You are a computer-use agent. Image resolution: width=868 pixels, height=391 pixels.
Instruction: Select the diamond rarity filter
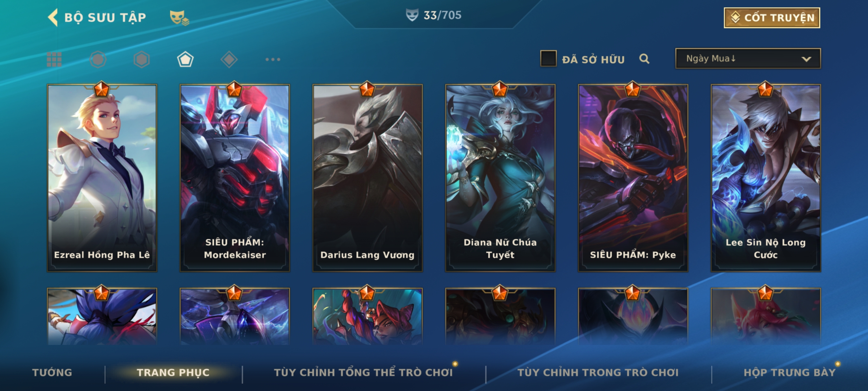click(x=229, y=59)
